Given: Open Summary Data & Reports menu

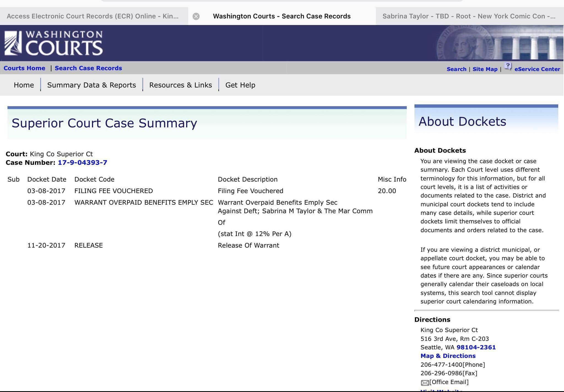Looking at the screenshot, I should pyautogui.click(x=91, y=85).
